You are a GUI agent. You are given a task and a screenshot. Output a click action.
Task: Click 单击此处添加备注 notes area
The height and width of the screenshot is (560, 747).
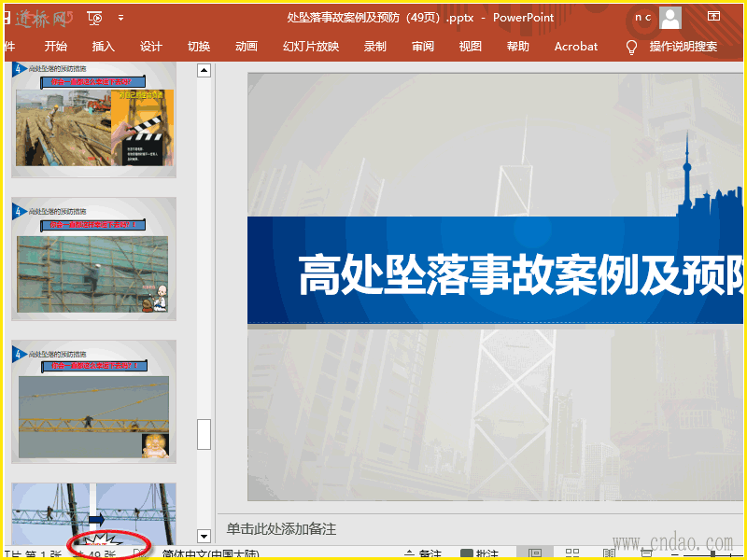pyautogui.click(x=281, y=529)
